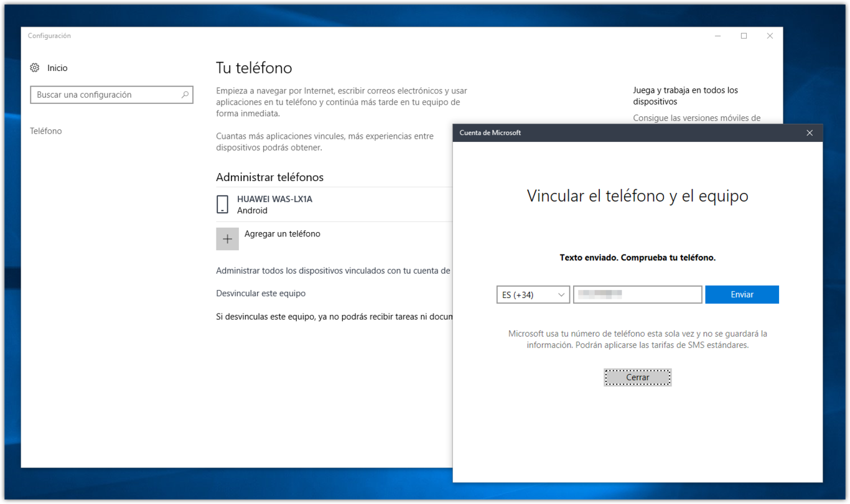This screenshot has height=504, width=850.
Task: Click the phone number input field
Action: [x=638, y=295]
